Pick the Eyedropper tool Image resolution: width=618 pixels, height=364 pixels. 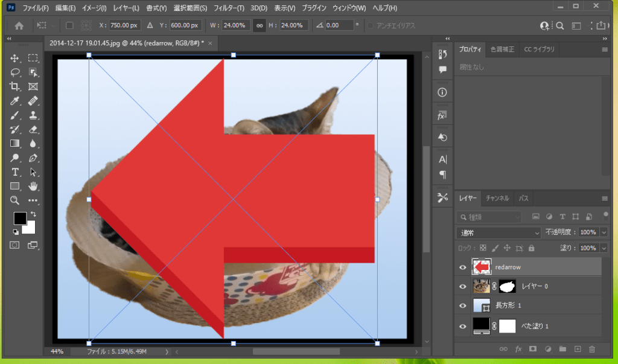click(14, 101)
